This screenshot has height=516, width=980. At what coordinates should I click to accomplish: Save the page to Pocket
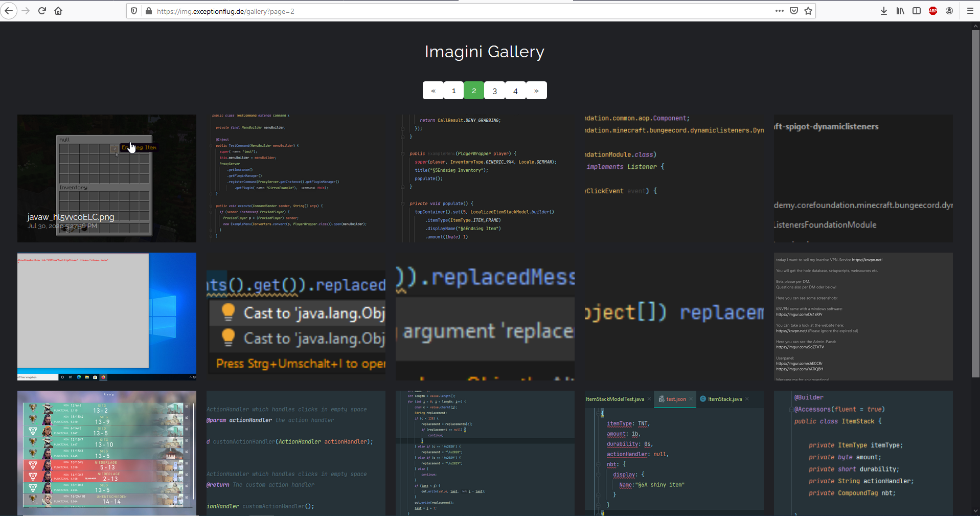[x=793, y=11]
